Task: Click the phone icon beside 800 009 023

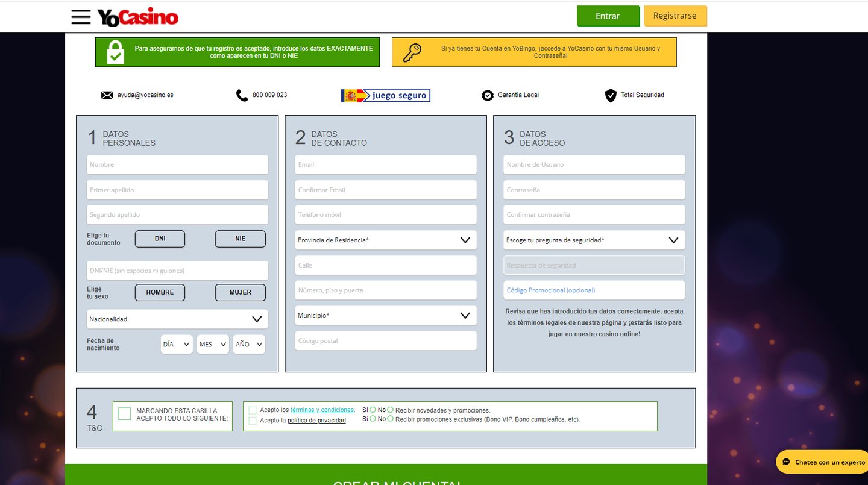Action: (x=242, y=95)
